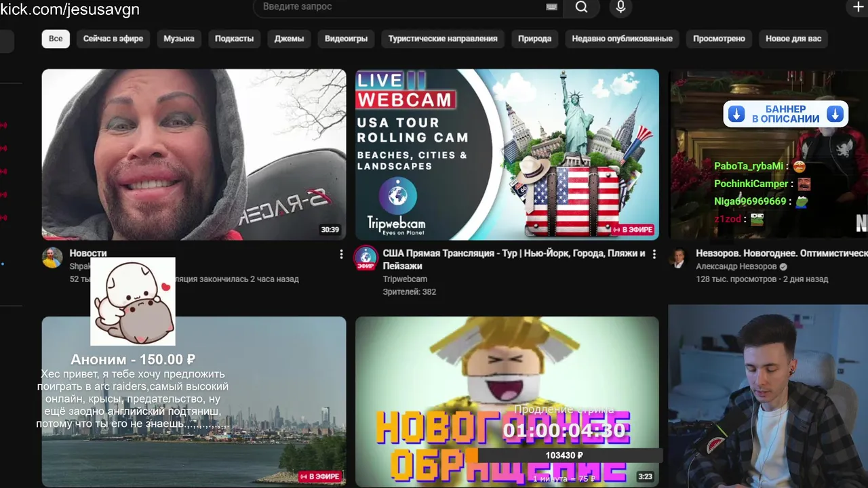Open the Невзоров Новогоднее video thumbnail
868x488 pixels.
point(768,155)
